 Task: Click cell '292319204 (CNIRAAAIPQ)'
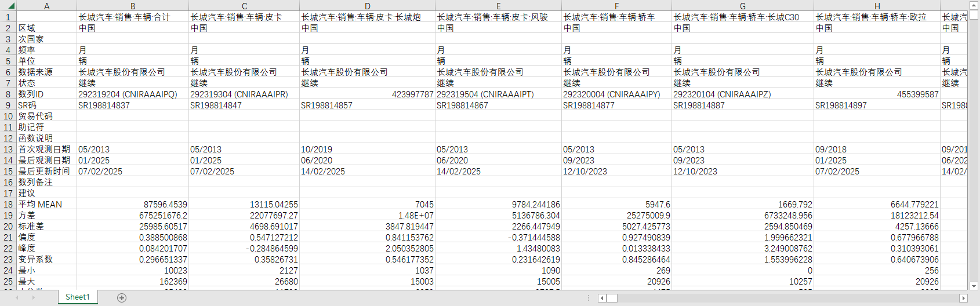pyautogui.click(x=133, y=94)
